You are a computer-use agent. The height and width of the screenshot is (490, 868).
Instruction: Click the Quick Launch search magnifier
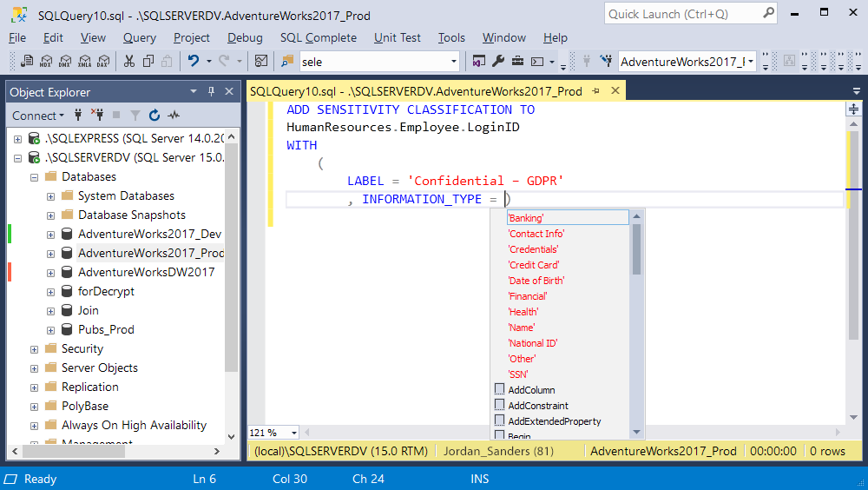pos(768,13)
